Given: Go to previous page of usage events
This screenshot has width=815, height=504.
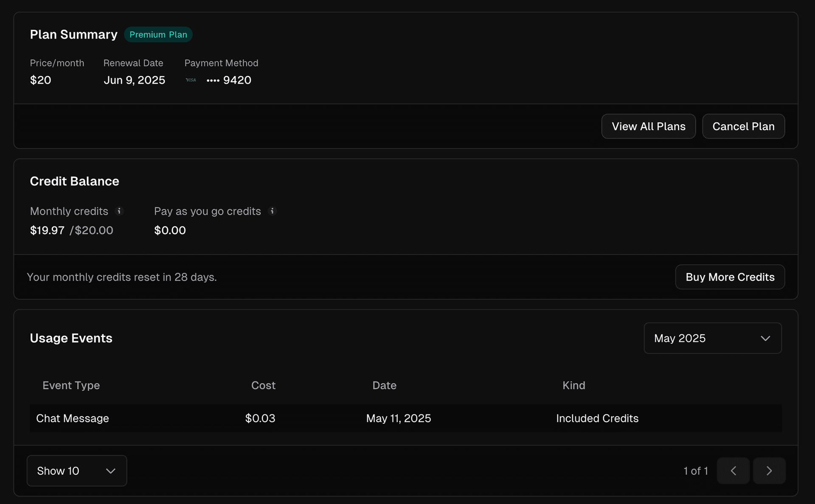Looking at the screenshot, I should [733, 470].
